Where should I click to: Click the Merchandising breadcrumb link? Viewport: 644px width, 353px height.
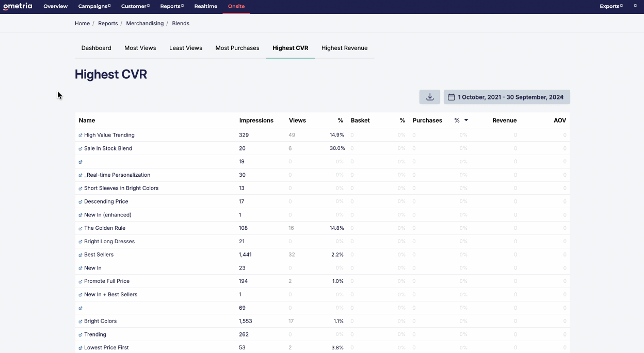(x=145, y=23)
